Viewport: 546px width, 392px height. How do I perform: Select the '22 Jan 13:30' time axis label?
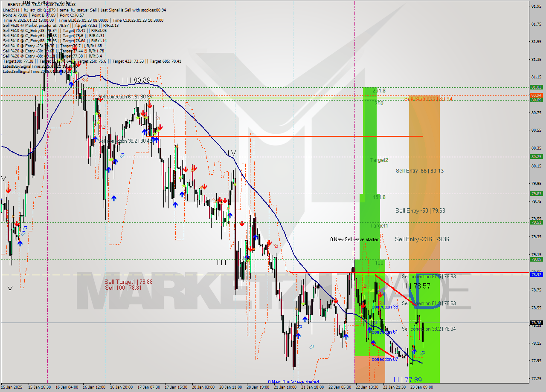pyautogui.click(x=367, y=387)
